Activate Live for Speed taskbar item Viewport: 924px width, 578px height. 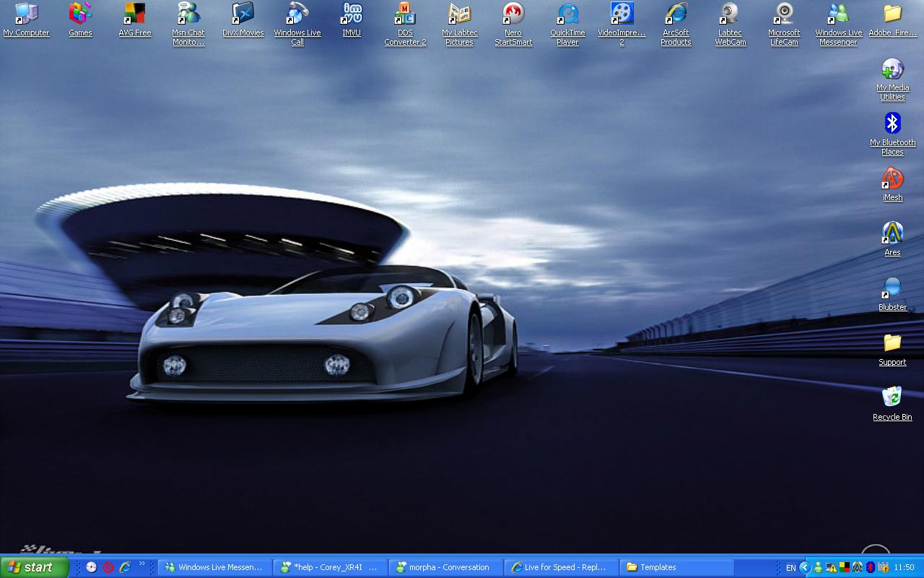pyautogui.click(x=562, y=567)
